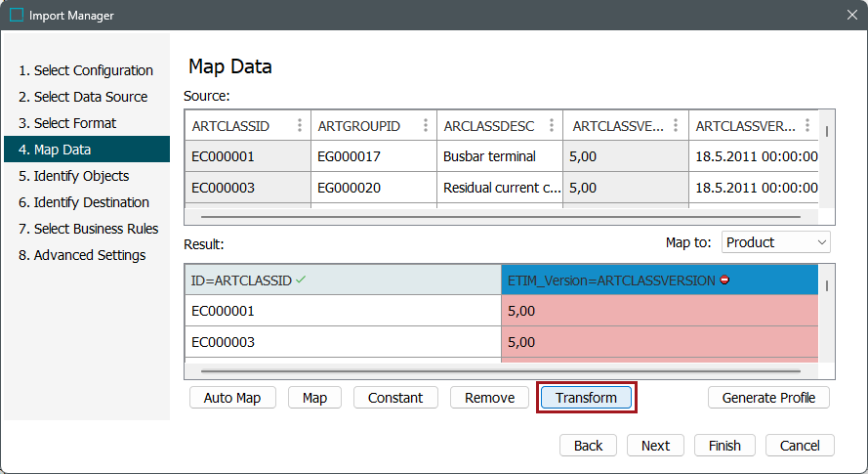Expand the Map to Product dropdown

(776, 242)
